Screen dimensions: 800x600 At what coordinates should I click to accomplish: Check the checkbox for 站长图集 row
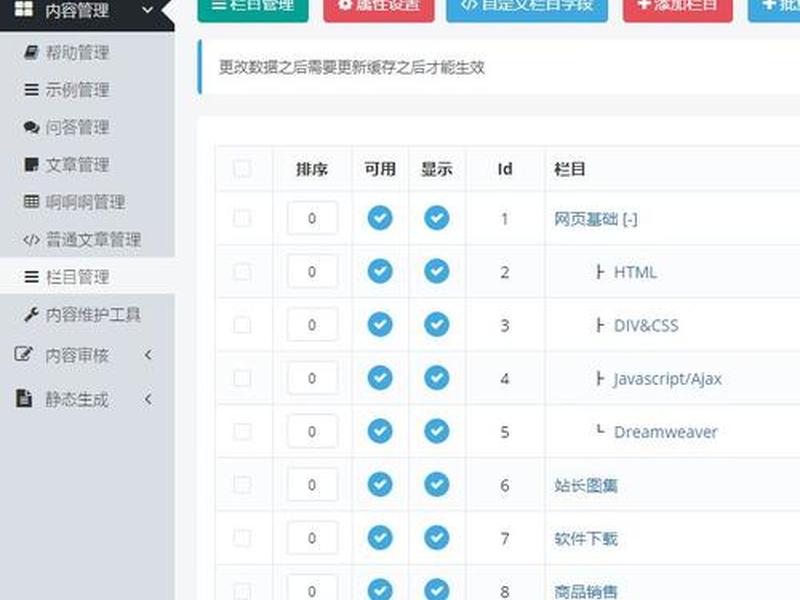pyautogui.click(x=242, y=485)
